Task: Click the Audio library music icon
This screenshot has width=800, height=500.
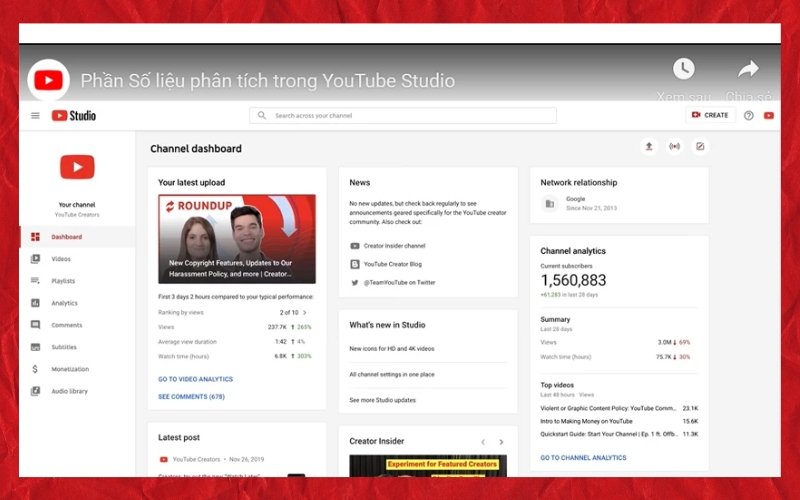Action: tap(35, 391)
